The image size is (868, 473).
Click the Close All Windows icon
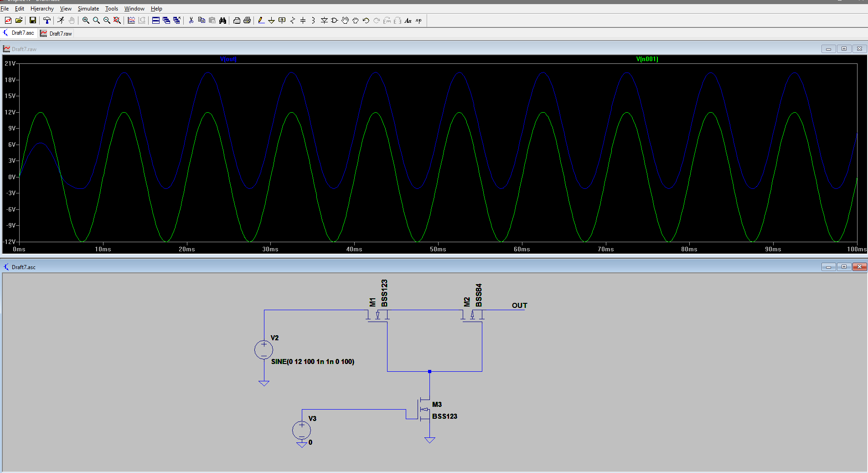coord(176,20)
